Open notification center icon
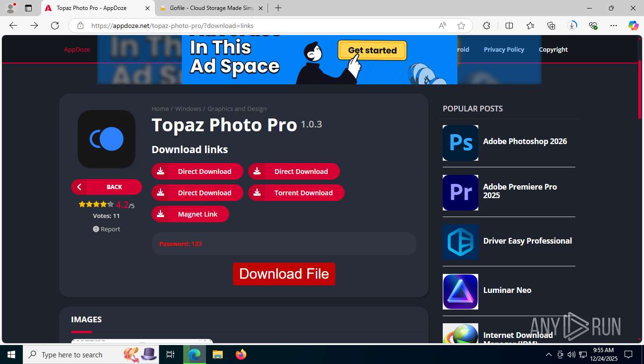The width and height of the screenshot is (644, 364). point(628,355)
